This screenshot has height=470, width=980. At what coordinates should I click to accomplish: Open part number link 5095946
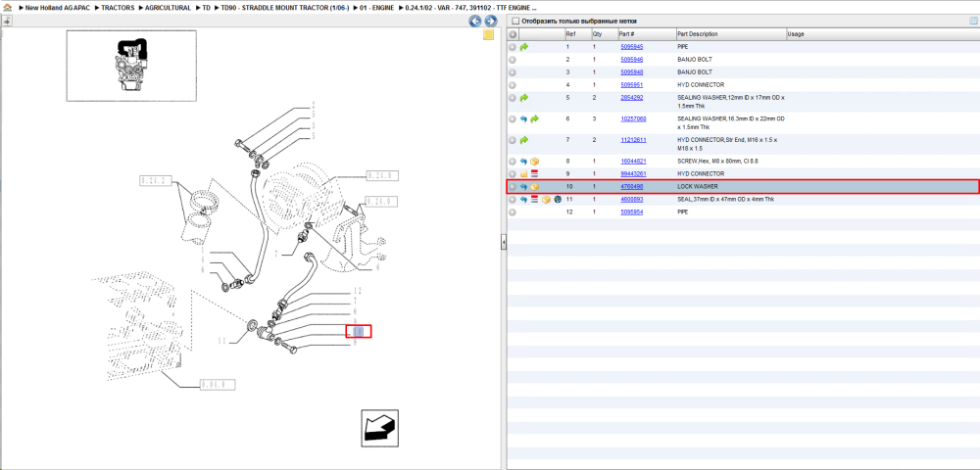(x=631, y=60)
